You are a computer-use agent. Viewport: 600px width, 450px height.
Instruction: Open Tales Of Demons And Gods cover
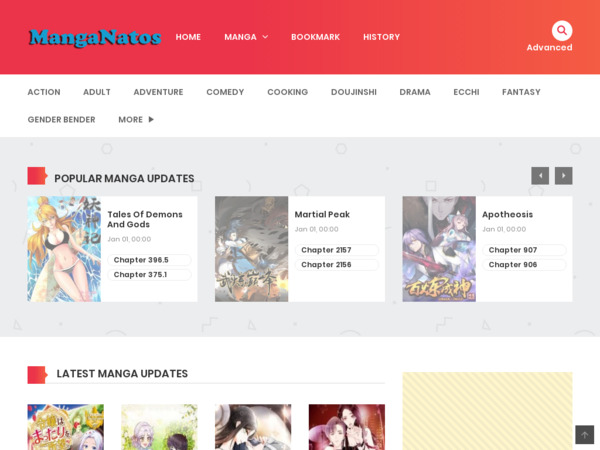(x=64, y=249)
